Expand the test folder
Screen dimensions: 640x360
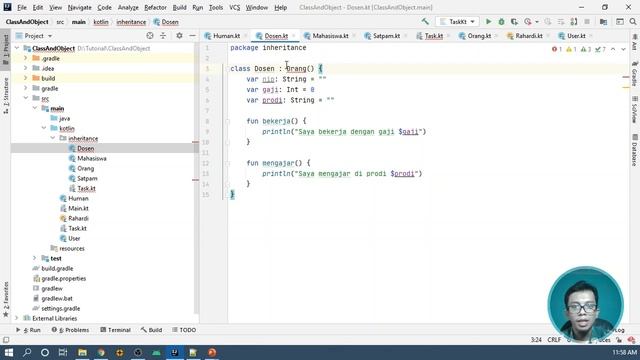[35, 258]
